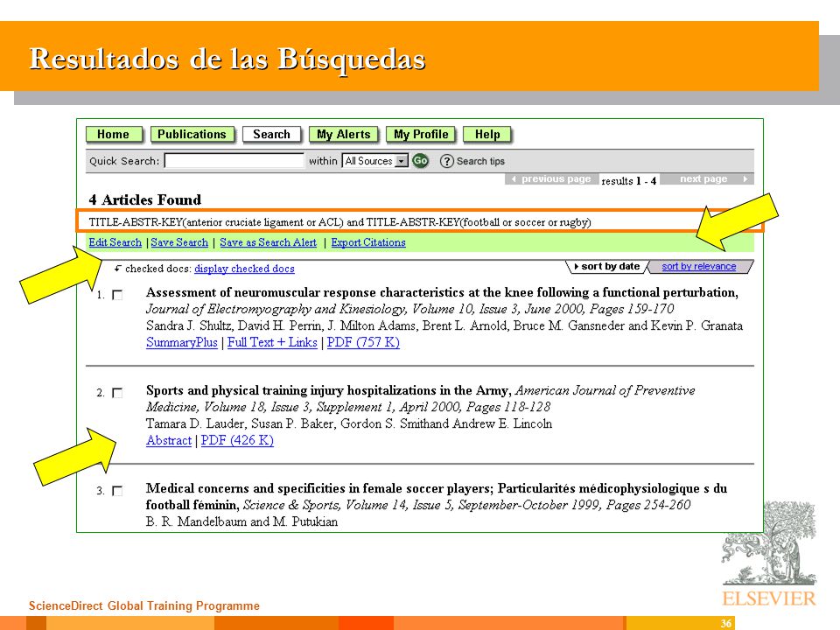This screenshot has width=840, height=630.
Task: Focus the Quick Search input field
Action: (x=234, y=161)
